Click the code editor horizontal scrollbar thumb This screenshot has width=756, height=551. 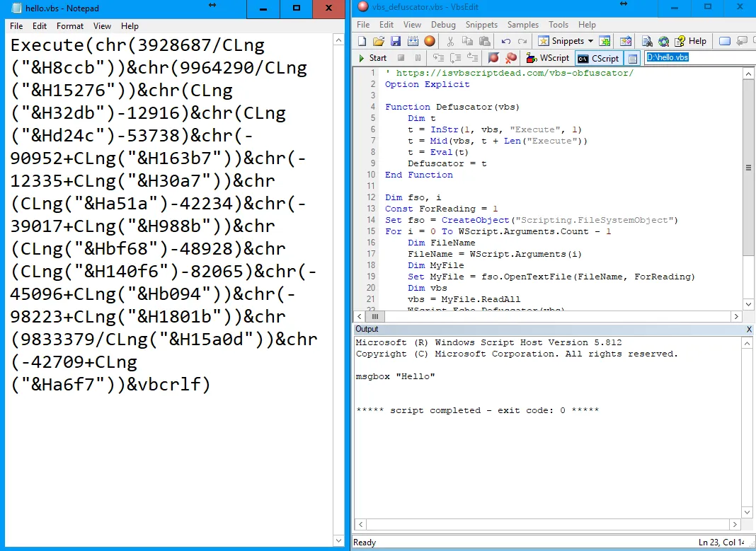[374, 316]
